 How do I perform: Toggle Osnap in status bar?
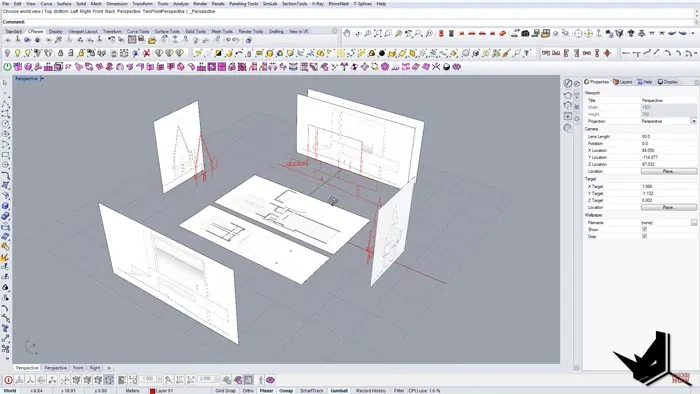pyautogui.click(x=286, y=390)
